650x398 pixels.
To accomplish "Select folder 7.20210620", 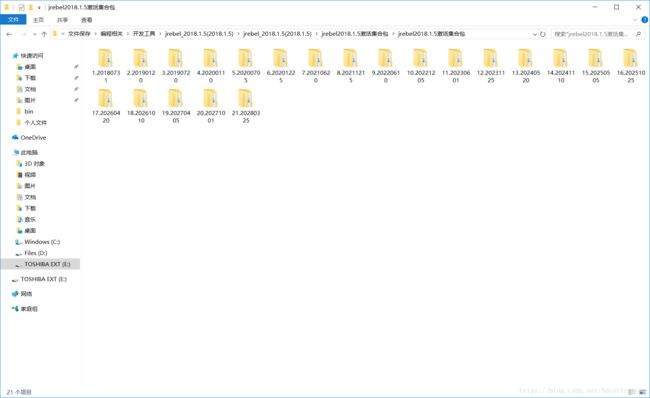I will [315, 66].
